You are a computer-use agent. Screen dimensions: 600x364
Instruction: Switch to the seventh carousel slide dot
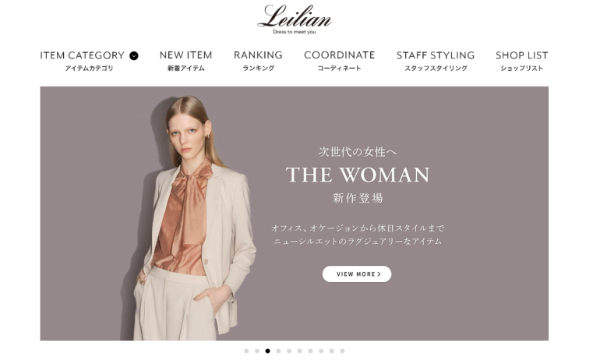(311, 351)
